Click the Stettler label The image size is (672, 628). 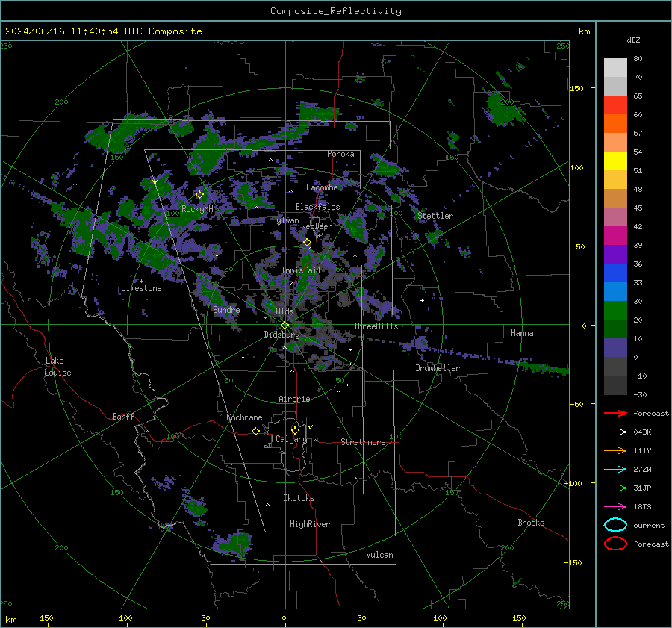point(435,216)
